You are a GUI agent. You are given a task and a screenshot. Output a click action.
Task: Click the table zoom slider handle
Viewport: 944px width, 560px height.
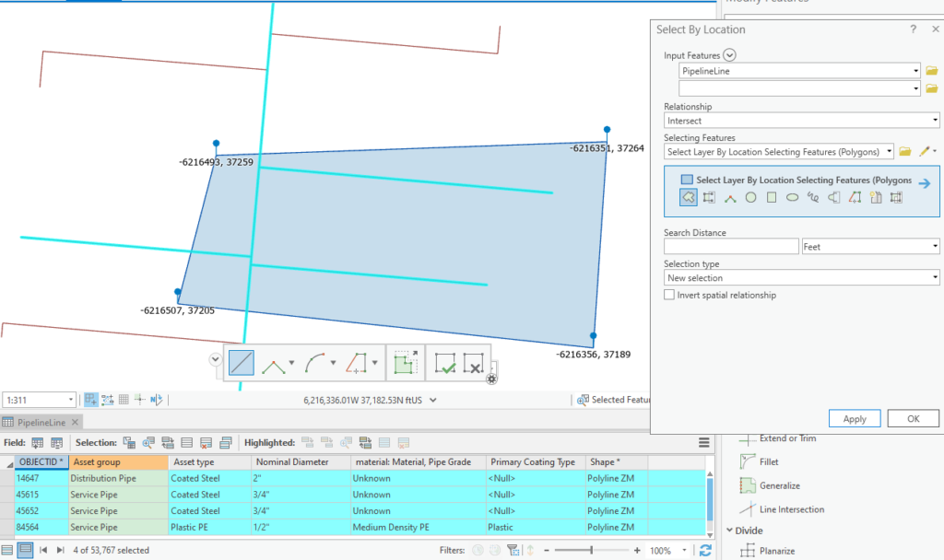[x=591, y=550]
